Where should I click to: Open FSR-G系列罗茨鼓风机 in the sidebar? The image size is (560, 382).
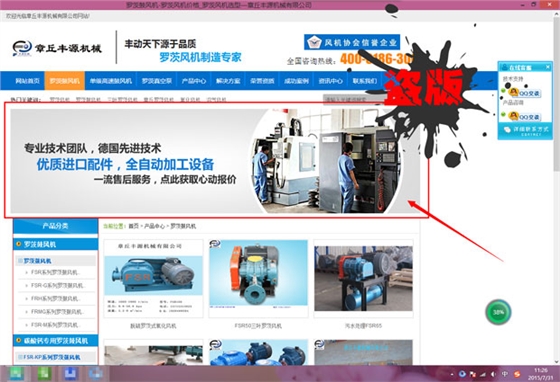[x=58, y=286]
